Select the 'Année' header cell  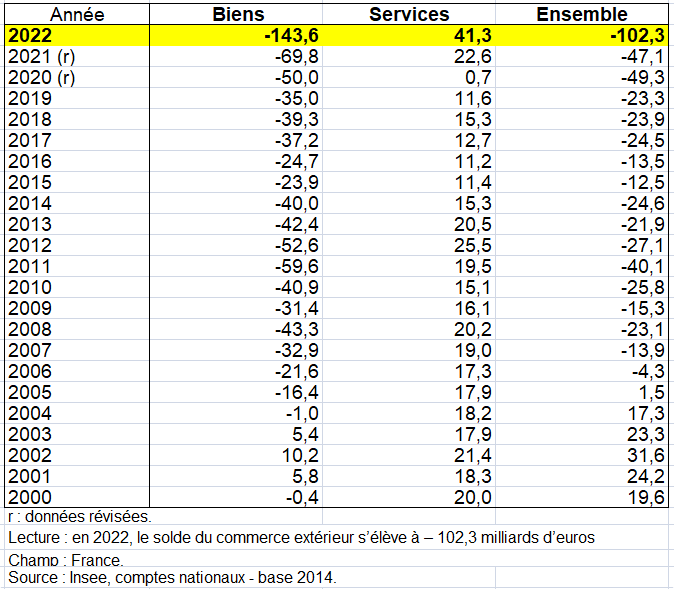(77, 14)
